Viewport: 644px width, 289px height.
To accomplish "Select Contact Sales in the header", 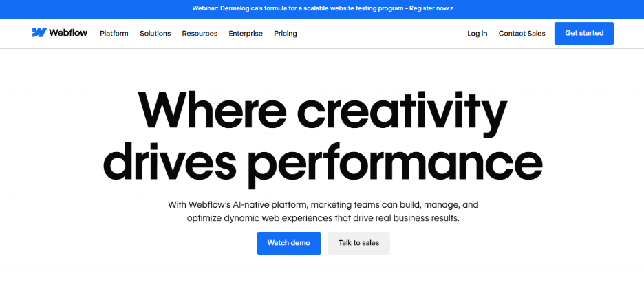I will coord(522,33).
